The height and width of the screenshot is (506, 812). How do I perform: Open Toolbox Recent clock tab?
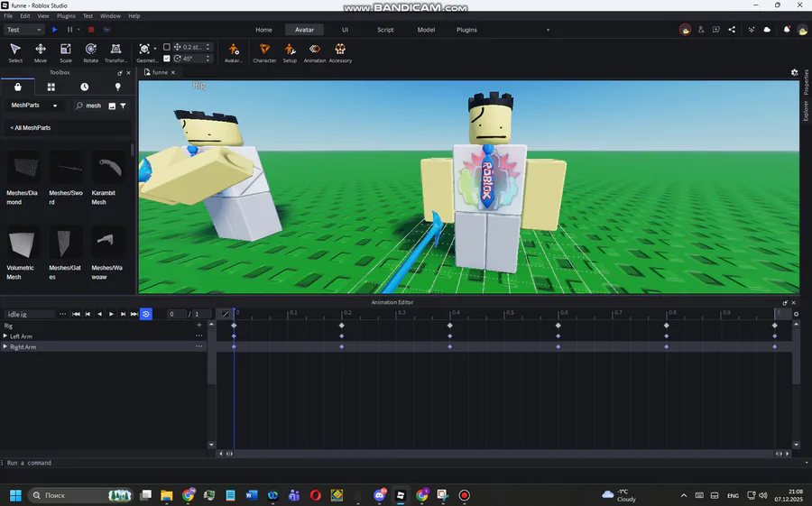(x=85, y=87)
